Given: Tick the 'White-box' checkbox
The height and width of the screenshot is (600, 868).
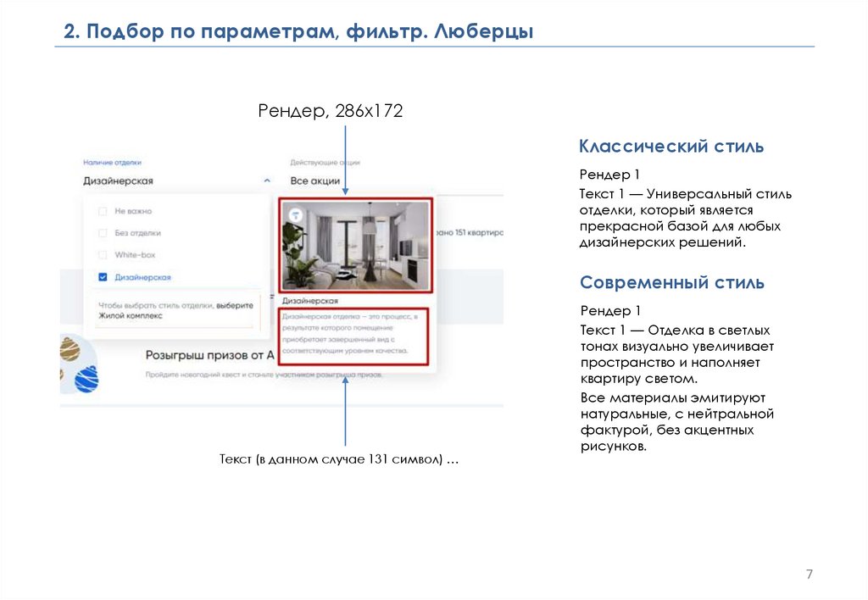Looking at the screenshot, I should [x=103, y=255].
